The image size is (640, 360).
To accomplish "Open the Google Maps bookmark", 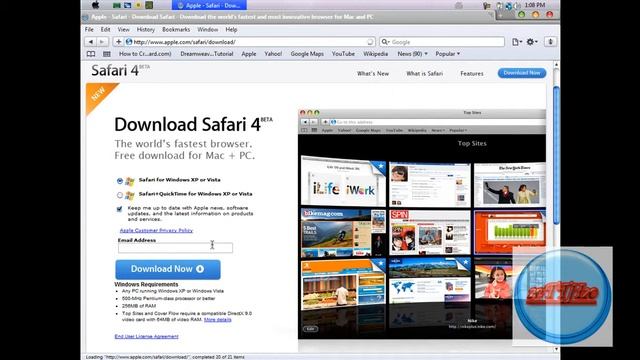I will pyautogui.click(x=307, y=54).
